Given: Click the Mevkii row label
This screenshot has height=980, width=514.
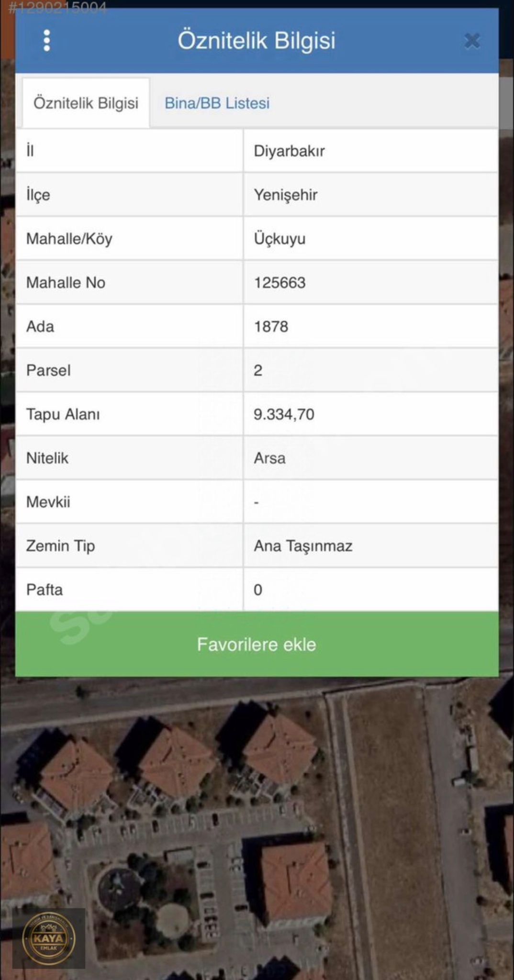Looking at the screenshot, I should coord(48,502).
